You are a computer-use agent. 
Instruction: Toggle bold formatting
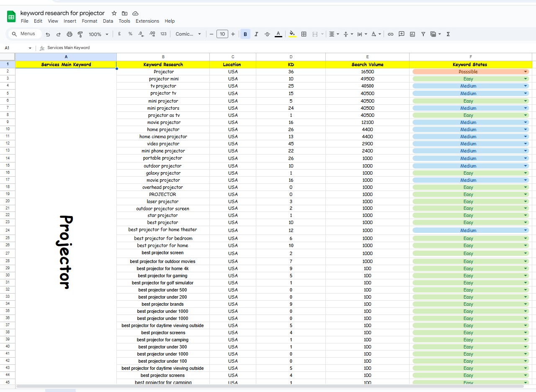(x=245, y=34)
